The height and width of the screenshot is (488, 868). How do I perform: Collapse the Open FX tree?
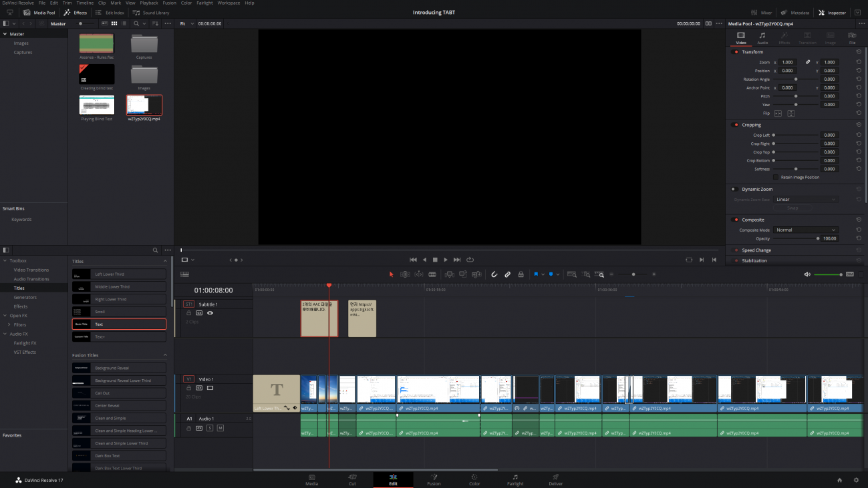click(5, 316)
